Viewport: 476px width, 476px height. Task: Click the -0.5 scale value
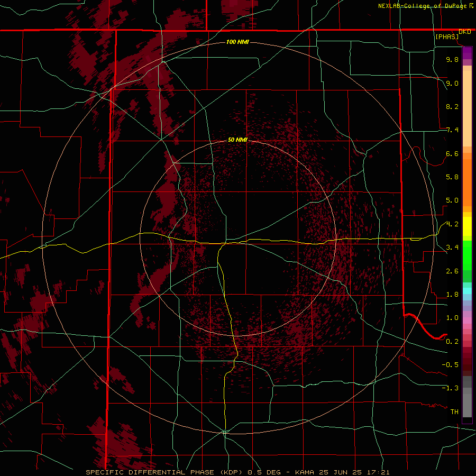coord(450,365)
